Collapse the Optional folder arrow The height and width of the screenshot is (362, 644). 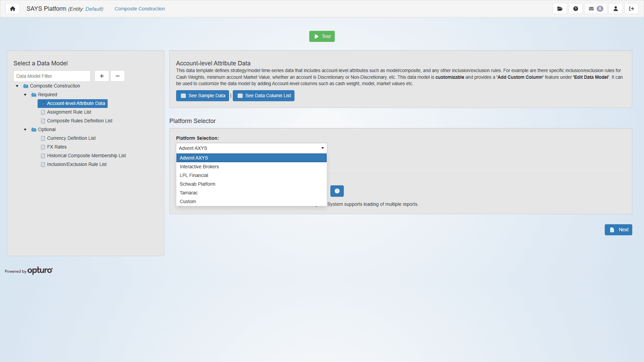click(x=25, y=130)
